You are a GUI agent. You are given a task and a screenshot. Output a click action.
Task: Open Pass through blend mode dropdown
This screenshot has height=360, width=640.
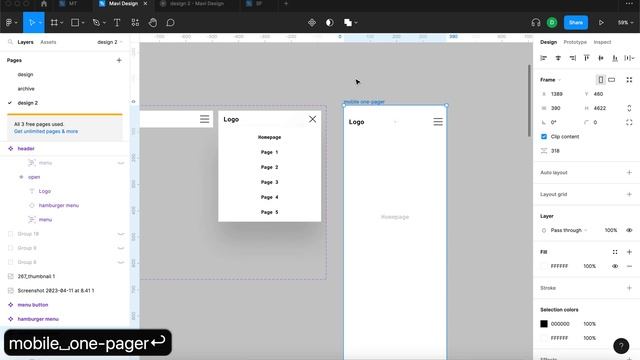[569, 231]
